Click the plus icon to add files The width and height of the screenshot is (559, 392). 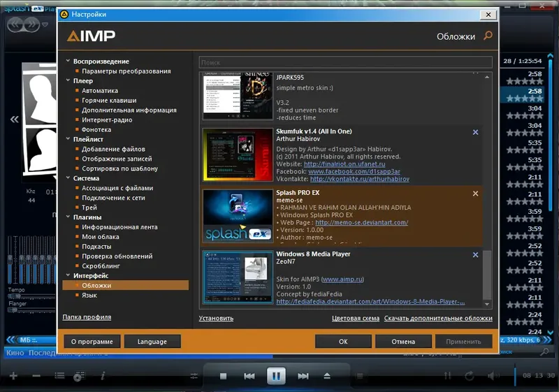coord(13,376)
